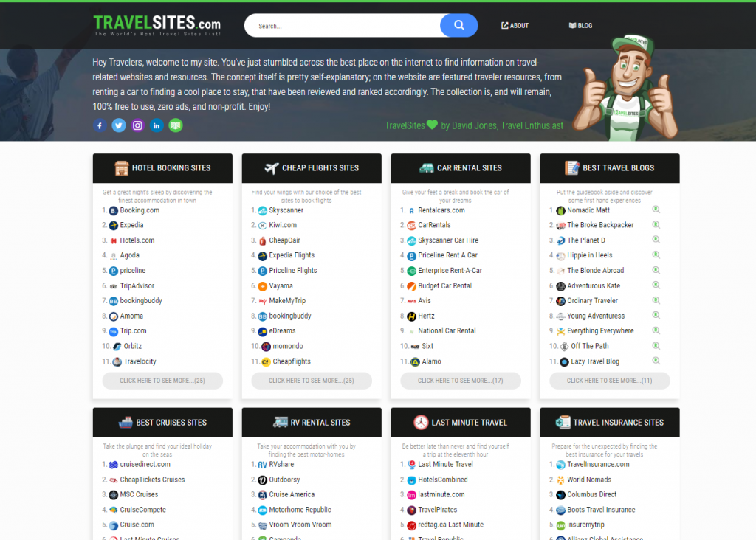Click magnifier review icon beside The Broke Backpacker
This screenshot has height=540, width=756.
[x=656, y=224]
